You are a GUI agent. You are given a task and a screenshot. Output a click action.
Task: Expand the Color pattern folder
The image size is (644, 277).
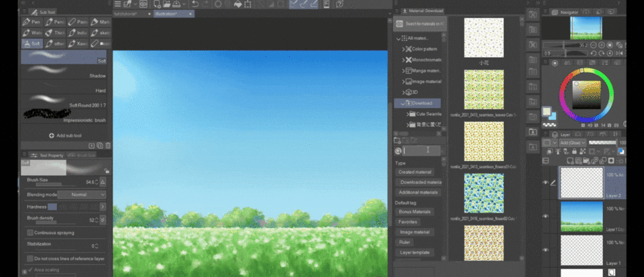[x=403, y=49]
